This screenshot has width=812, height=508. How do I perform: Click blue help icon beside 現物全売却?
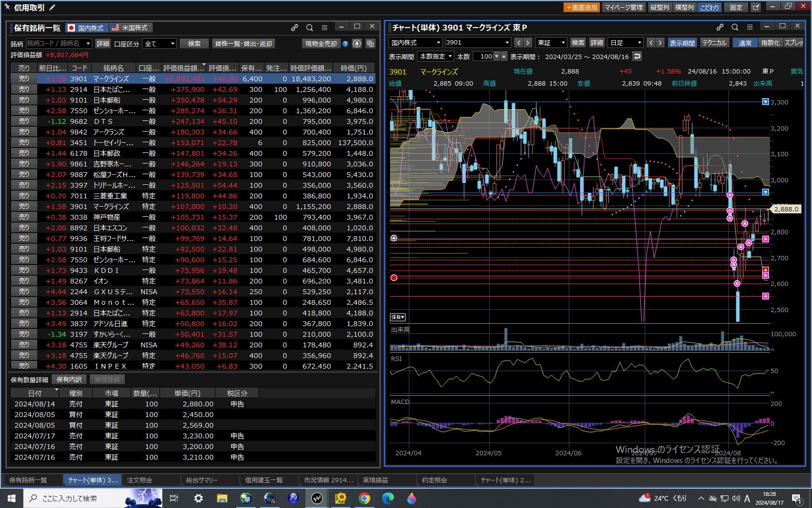click(x=345, y=44)
